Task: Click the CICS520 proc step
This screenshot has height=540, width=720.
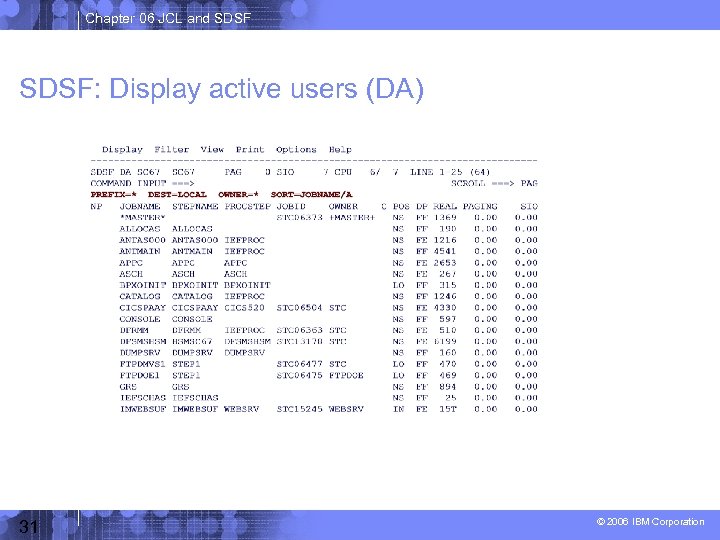Action: (244, 308)
